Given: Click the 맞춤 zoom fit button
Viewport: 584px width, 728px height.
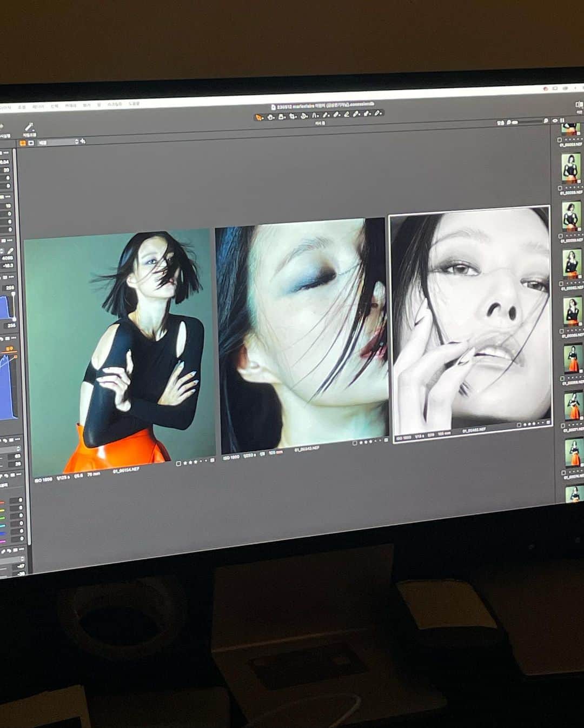Looking at the screenshot, I should [x=500, y=123].
